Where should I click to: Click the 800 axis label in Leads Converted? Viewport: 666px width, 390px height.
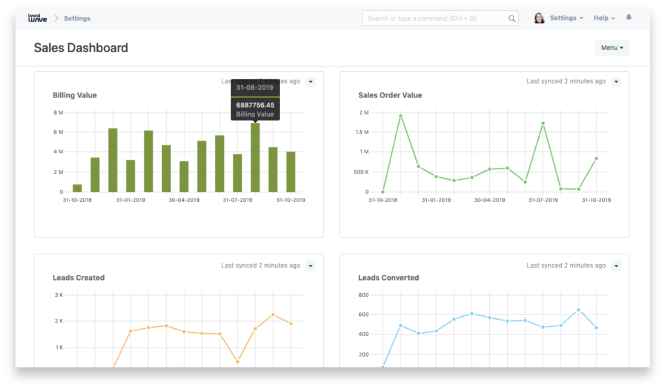tap(364, 295)
